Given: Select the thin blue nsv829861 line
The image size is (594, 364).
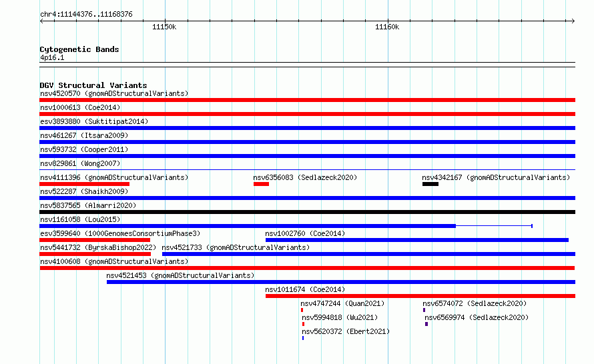Looking at the screenshot, I should click(x=307, y=169).
